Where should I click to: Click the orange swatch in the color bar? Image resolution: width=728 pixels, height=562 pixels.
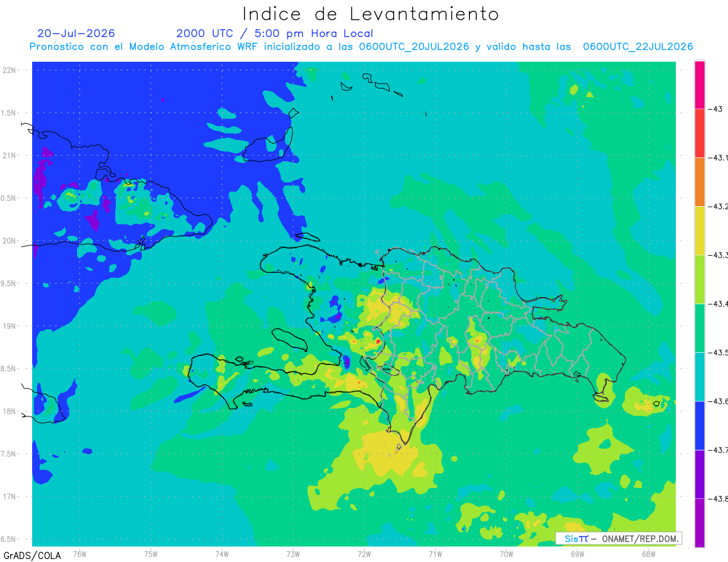pos(699,182)
